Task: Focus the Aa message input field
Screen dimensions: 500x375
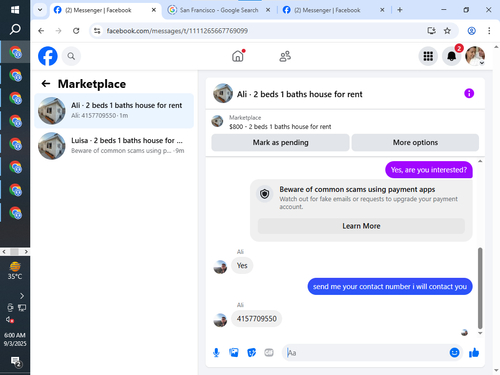Action: point(367,353)
